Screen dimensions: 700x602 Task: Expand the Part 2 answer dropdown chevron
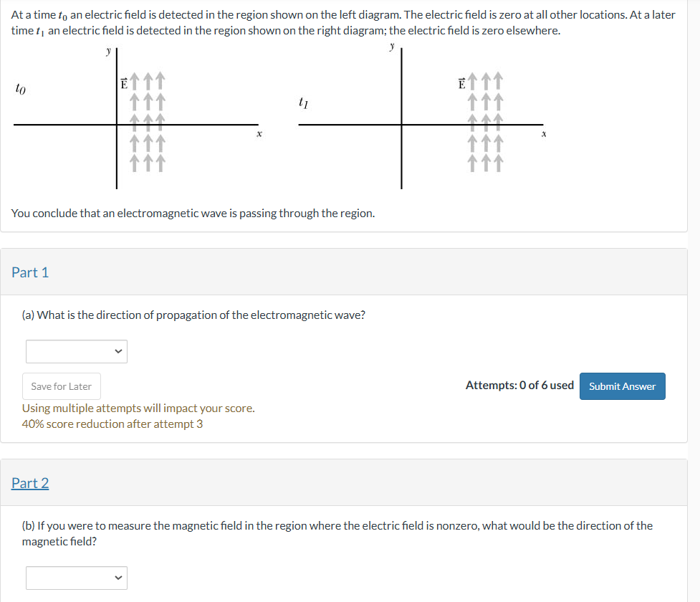119,578
